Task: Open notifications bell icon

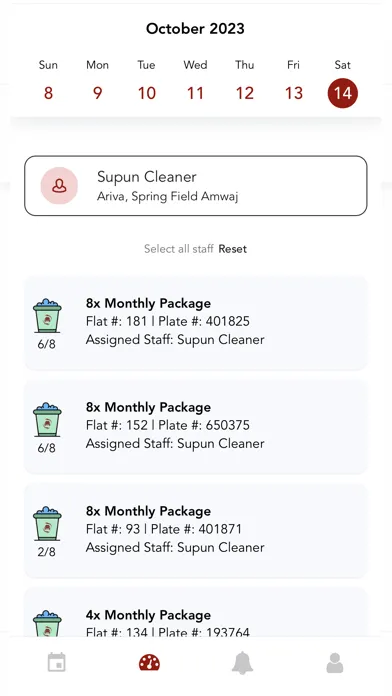Action: click(x=242, y=663)
